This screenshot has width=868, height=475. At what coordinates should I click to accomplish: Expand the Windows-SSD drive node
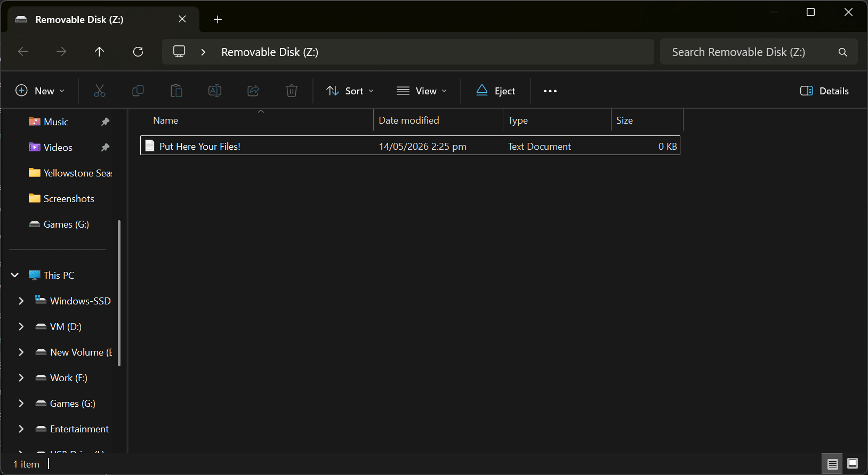click(x=21, y=301)
